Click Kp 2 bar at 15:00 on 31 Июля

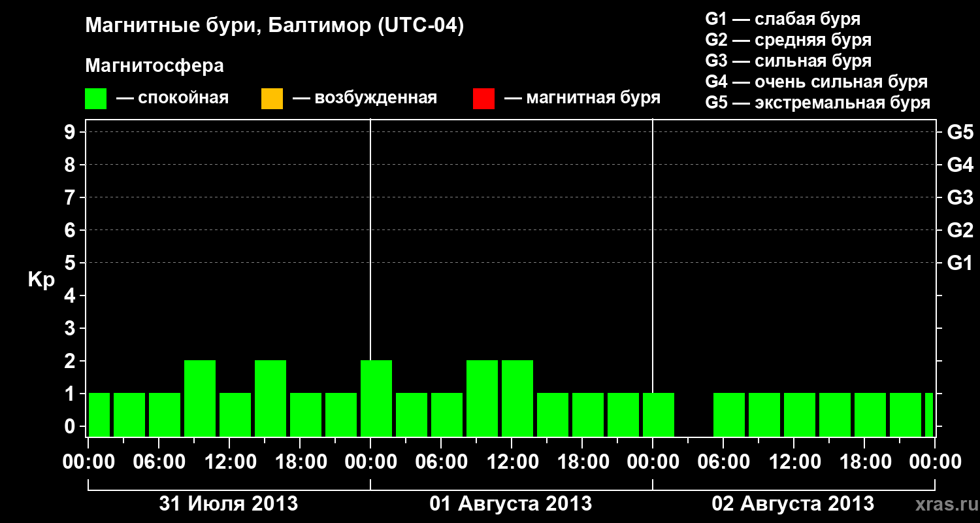coord(270,398)
